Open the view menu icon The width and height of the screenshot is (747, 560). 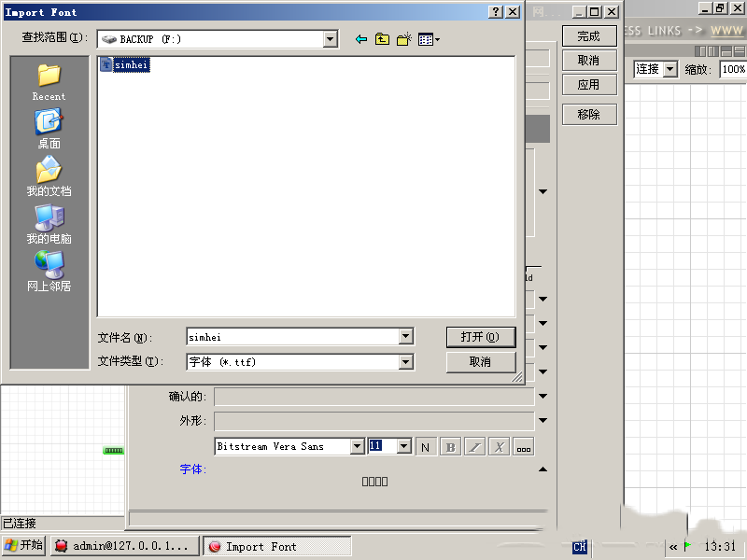[429, 39]
